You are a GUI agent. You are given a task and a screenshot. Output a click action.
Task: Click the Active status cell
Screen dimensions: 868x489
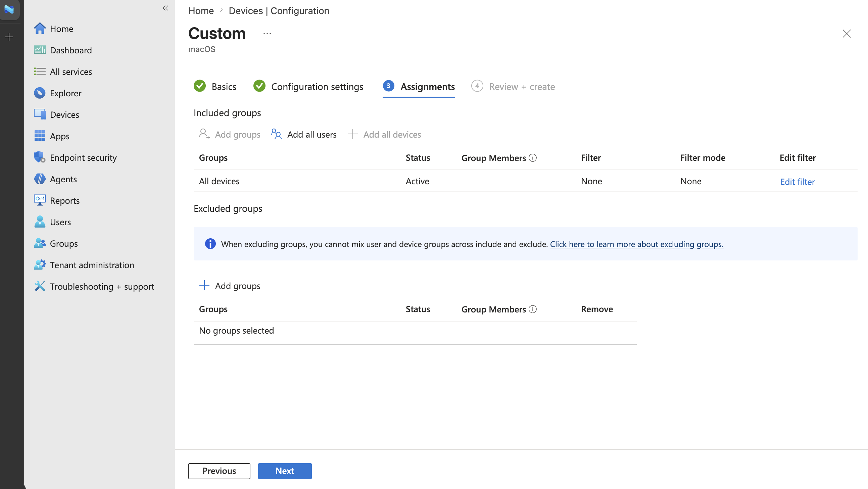tap(417, 181)
